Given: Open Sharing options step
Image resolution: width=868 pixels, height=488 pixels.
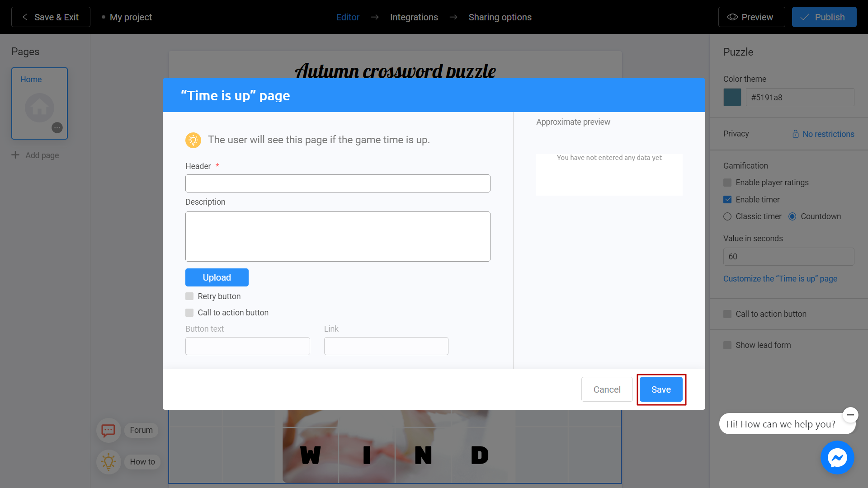Looking at the screenshot, I should click(500, 17).
